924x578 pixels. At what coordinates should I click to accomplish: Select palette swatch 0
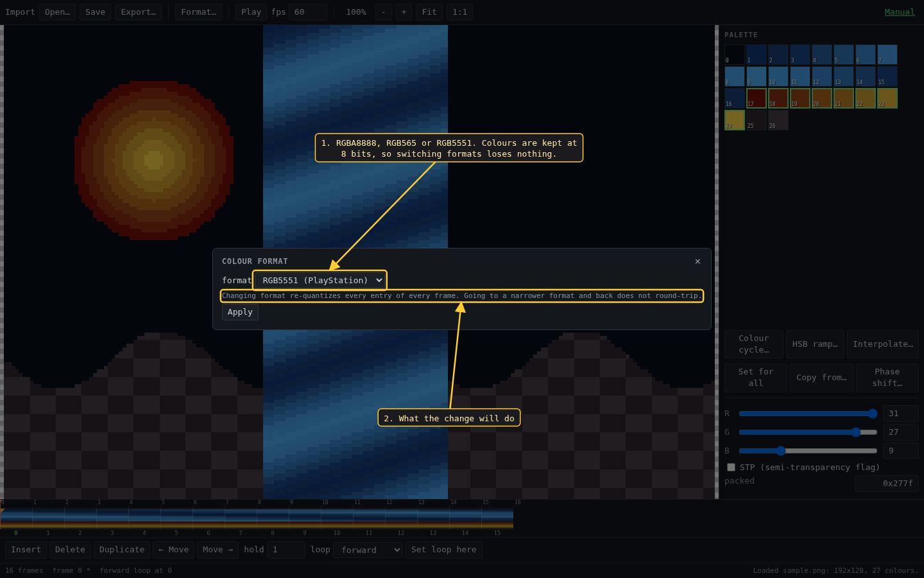click(x=735, y=55)
